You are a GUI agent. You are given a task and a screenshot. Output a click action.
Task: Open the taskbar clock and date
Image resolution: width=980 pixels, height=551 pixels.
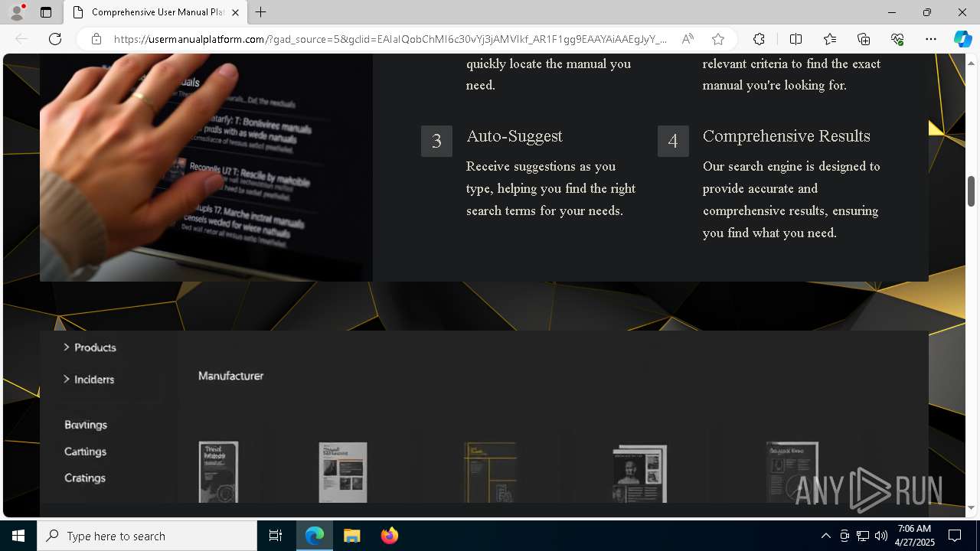pyautogui.click(x=914, y=536)
